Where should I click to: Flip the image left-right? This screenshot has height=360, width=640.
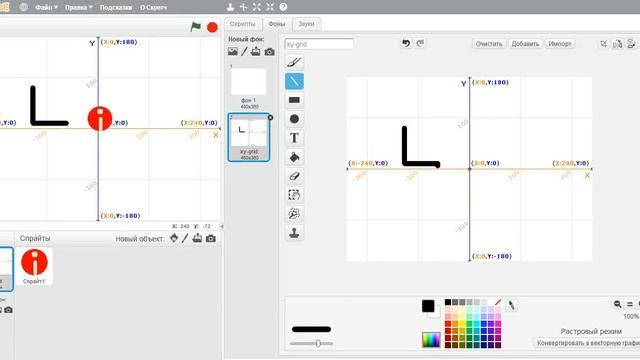(618, 44)
